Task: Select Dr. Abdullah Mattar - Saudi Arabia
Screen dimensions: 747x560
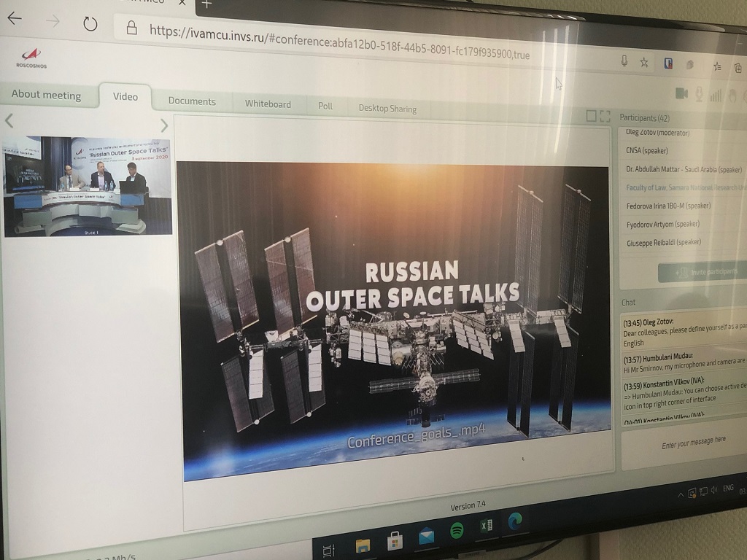Action: (x=684, y=169)
